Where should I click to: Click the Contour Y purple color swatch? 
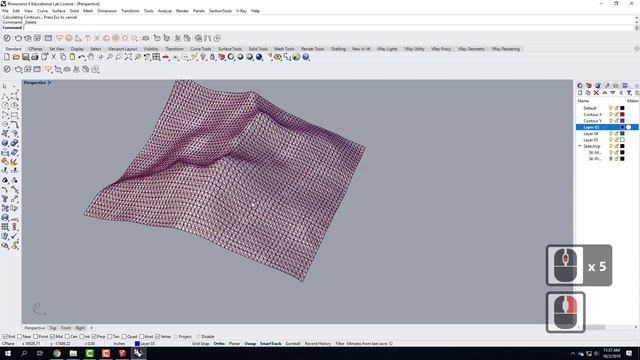[622, 121]
